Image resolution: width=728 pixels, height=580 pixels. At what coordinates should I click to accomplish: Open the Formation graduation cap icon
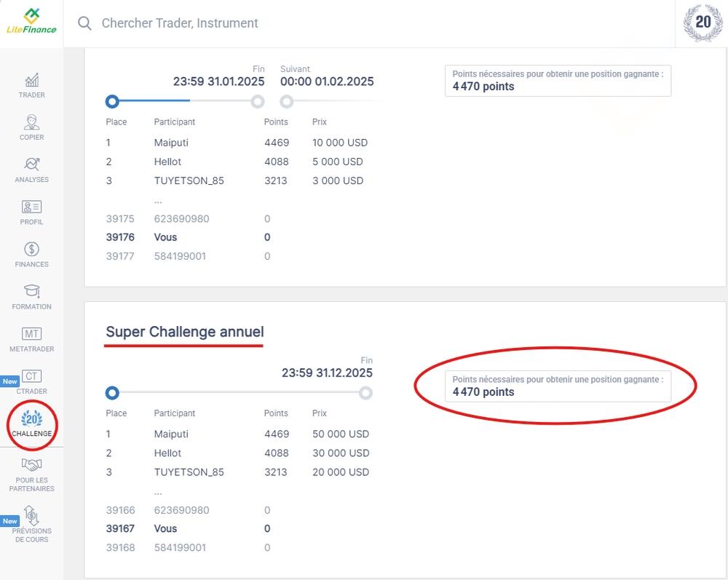[31, 291]
